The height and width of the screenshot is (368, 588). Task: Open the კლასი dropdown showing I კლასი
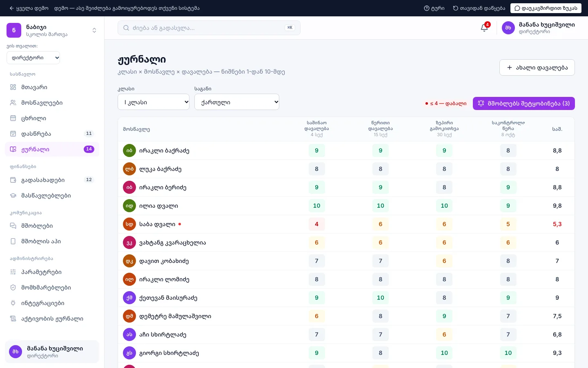click(x=154, y=102)
